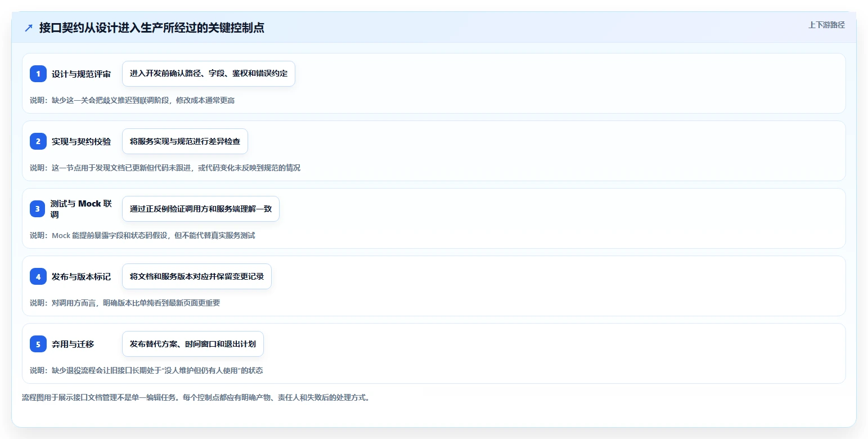Click the 测试与 Mock 联调 step title
This screenshot has height=439, width=868.
[81, 209]
